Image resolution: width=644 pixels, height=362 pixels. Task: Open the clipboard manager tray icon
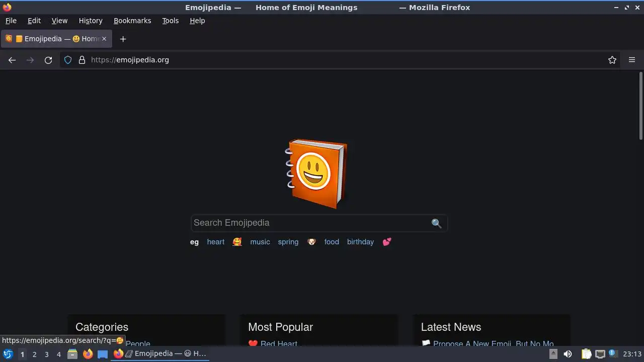coord(587,354)
